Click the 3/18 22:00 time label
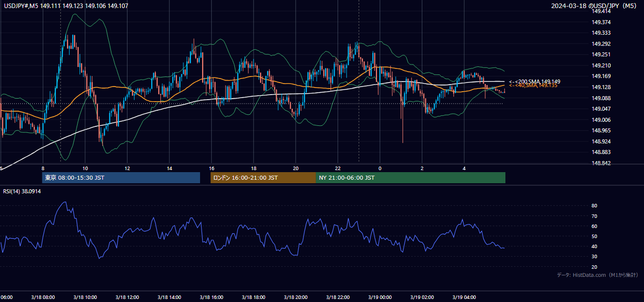 tap(338, 297)
